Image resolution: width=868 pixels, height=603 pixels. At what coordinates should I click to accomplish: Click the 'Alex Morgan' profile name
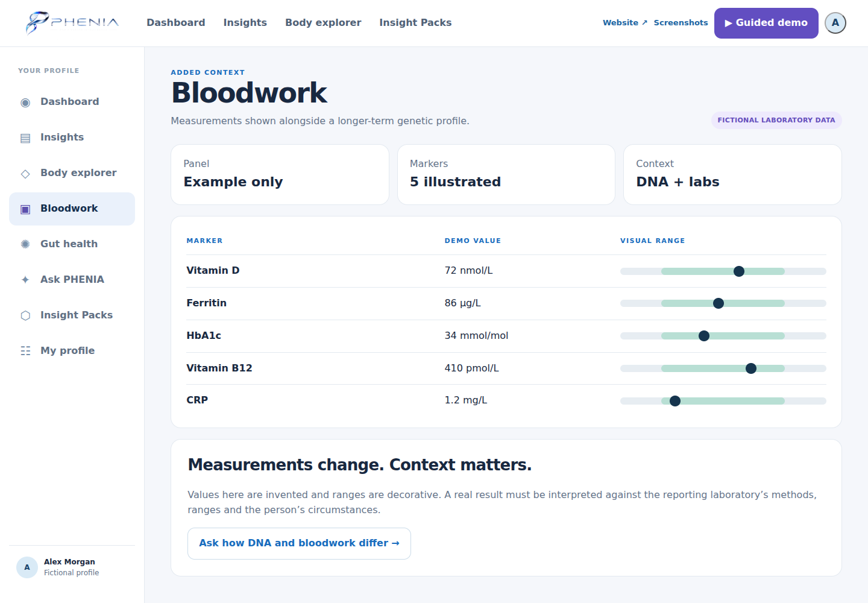click(x=69, y=561)
